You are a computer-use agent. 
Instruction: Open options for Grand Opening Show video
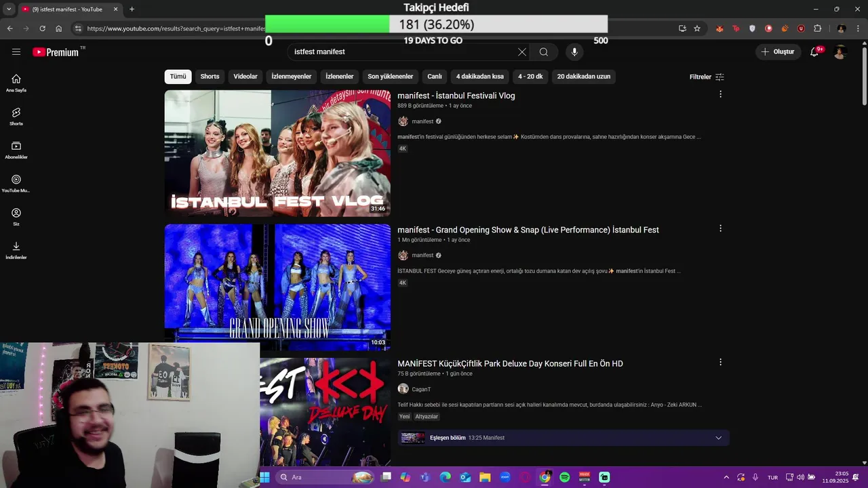[720, 228]
